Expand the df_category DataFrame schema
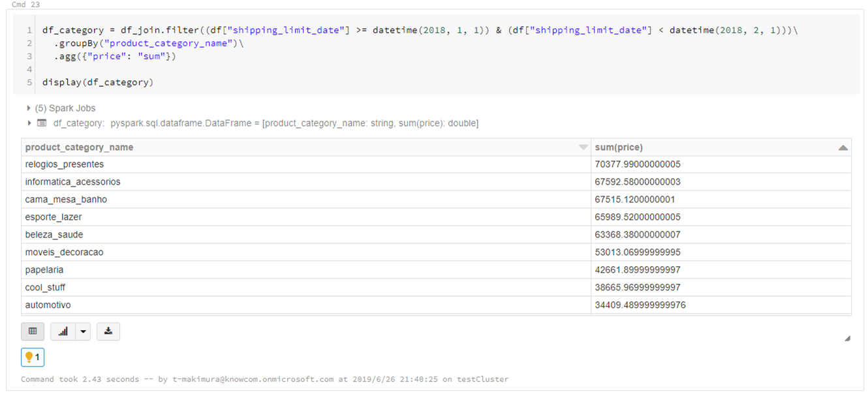 tap(29, 123)
